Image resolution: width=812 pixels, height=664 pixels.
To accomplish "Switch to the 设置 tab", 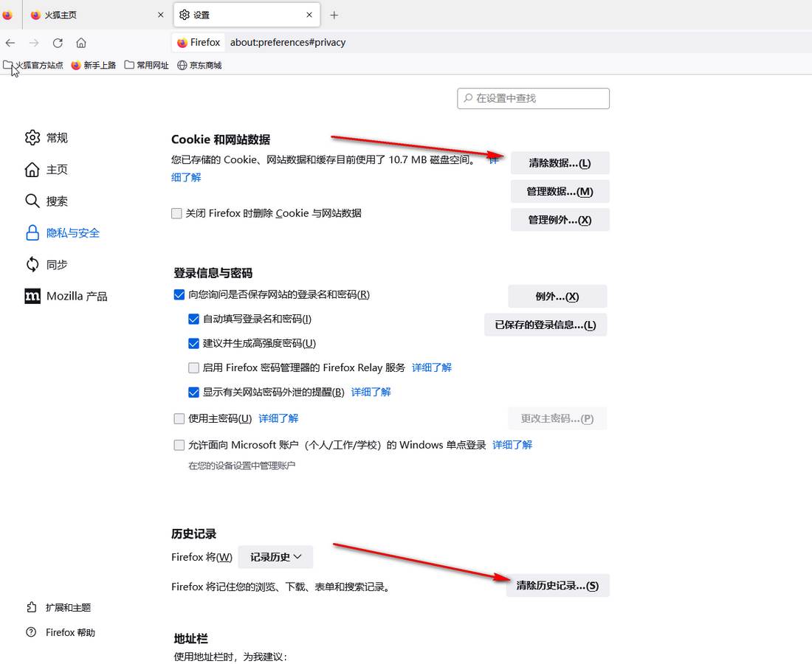I will pos(247,15).
